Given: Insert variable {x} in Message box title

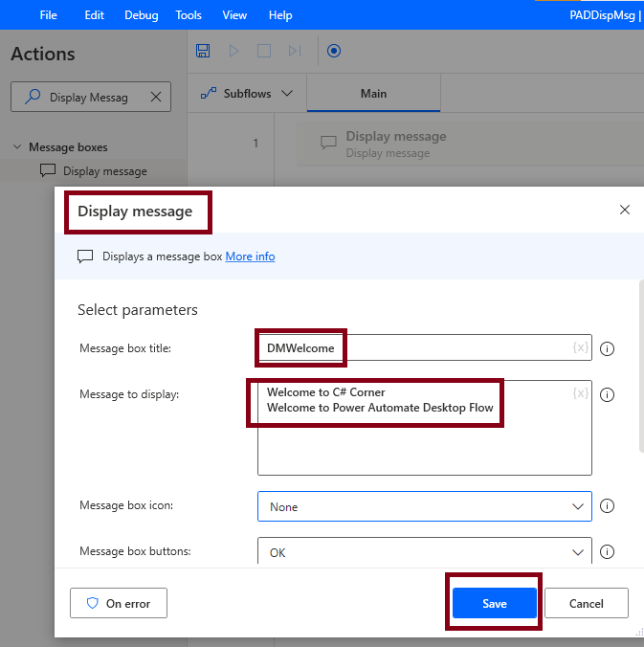Looking at the screenshot, I should (581, 347).
